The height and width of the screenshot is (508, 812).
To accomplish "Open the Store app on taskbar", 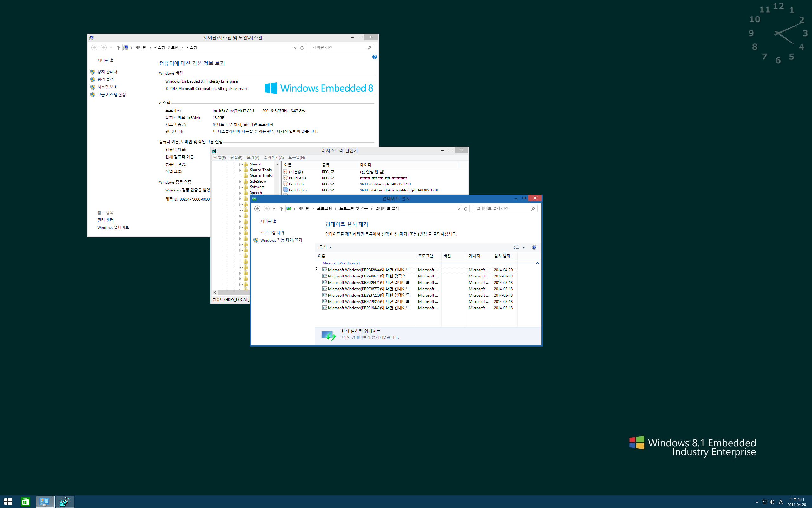I will (25, 502).
